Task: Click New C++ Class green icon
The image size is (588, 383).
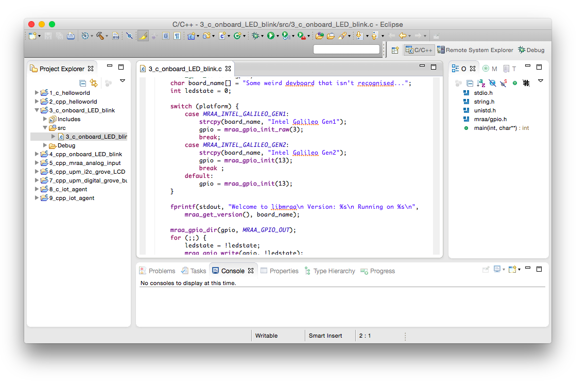Action: 237,36
